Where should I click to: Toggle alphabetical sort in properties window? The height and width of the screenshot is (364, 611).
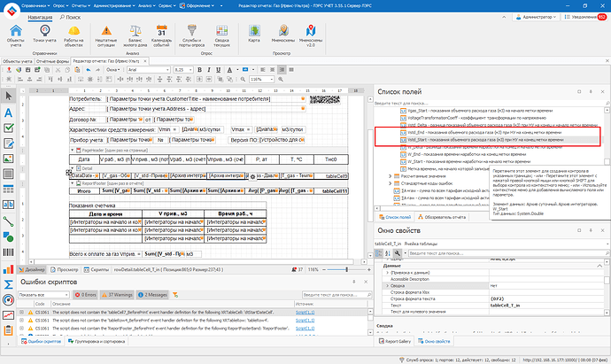388,253
